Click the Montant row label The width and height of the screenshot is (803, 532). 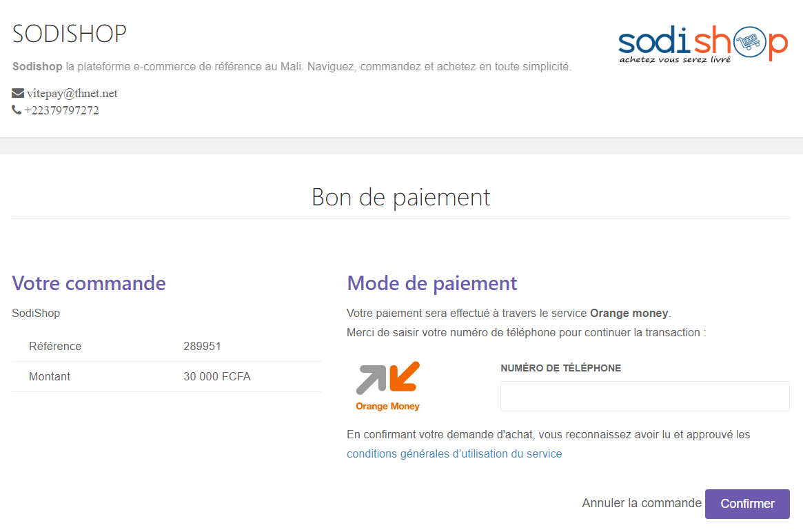50,376
